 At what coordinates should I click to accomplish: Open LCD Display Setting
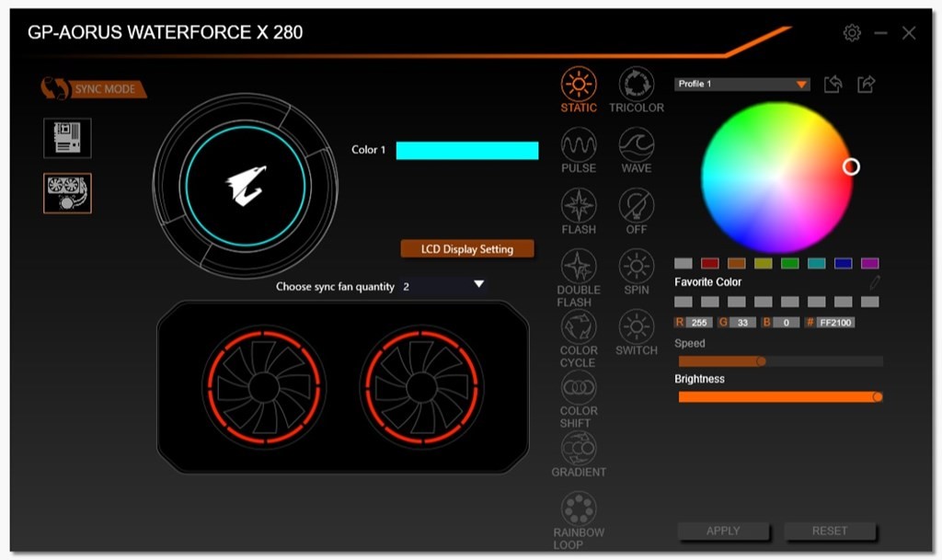(466, 249)
